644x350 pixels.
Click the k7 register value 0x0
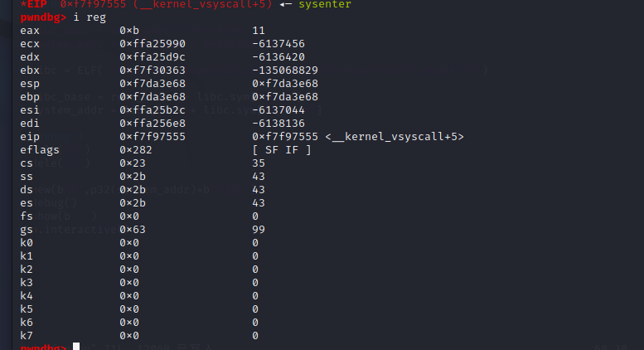pos(129,336)
